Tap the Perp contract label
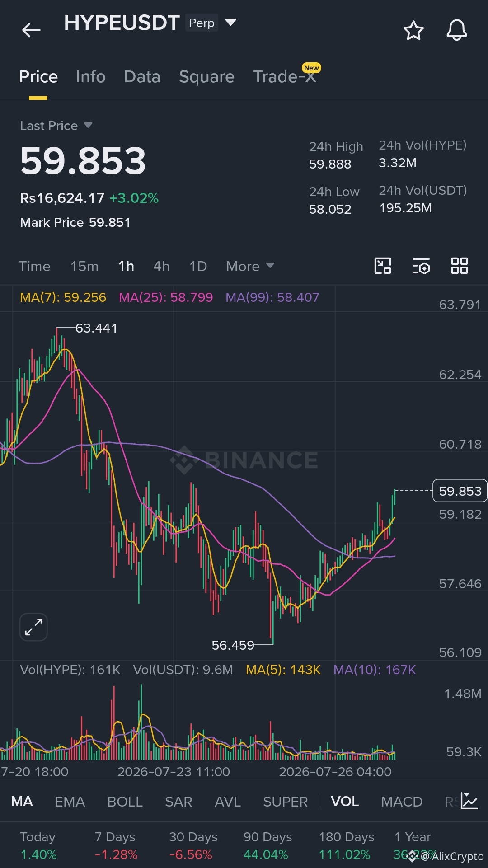This screenshot has width=488, height=868. [202, 23]
